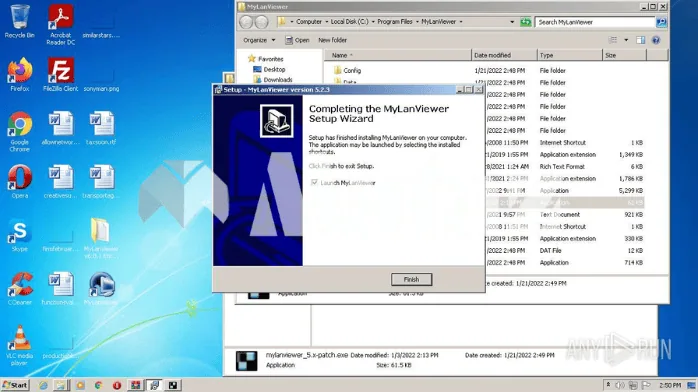Screen dimensions: 698x392
Task: Open the Organize dropdown menu
Action: point(259,40)
